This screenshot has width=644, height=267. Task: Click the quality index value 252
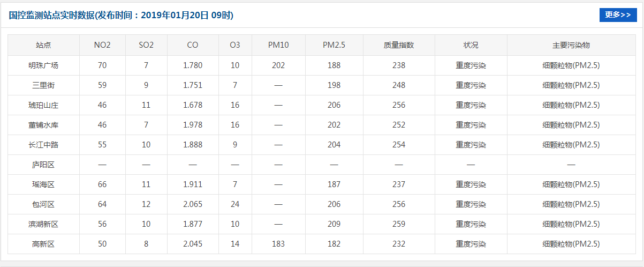pyautogui.click(x=399, y=125)
